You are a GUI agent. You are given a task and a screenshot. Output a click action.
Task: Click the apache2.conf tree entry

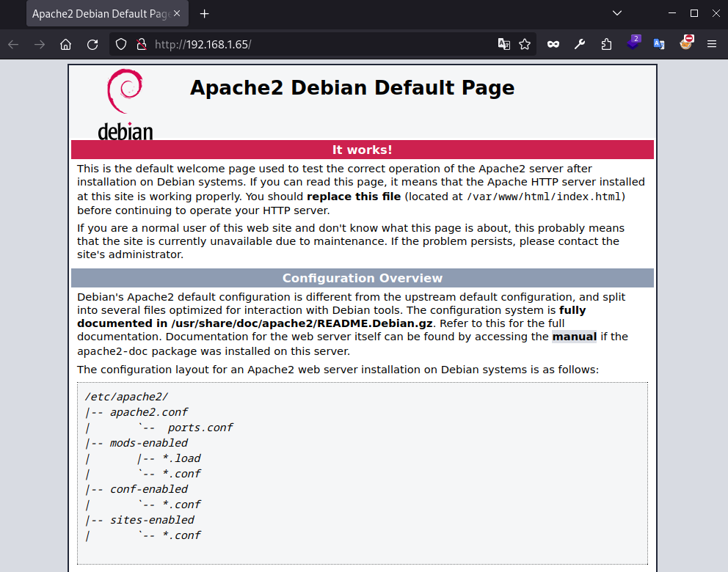[x=148, y=412]
